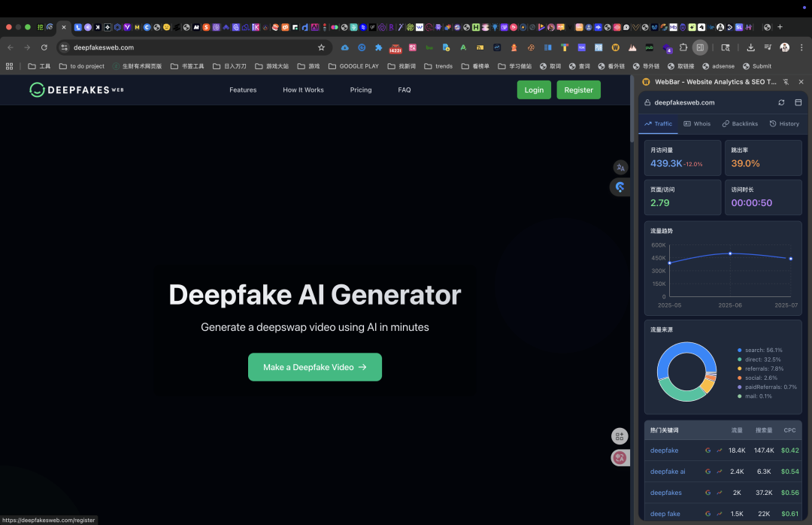Open the to do project bookmarks folder
This screenshot has height=525, width=812.
(82, 66)
